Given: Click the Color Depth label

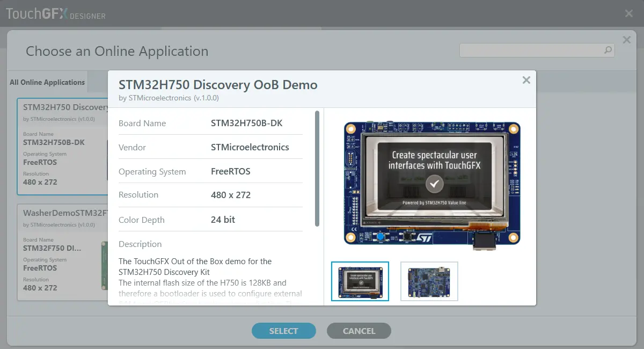Looking at the screenshot, I should coord(142,220).
